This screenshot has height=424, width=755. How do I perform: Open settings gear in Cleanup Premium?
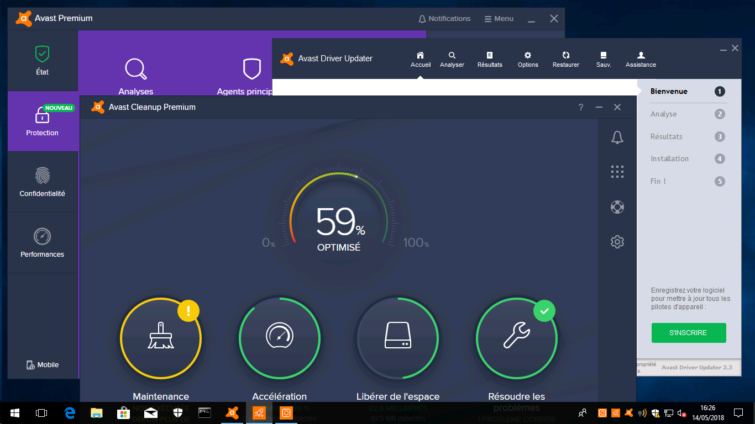617,242
